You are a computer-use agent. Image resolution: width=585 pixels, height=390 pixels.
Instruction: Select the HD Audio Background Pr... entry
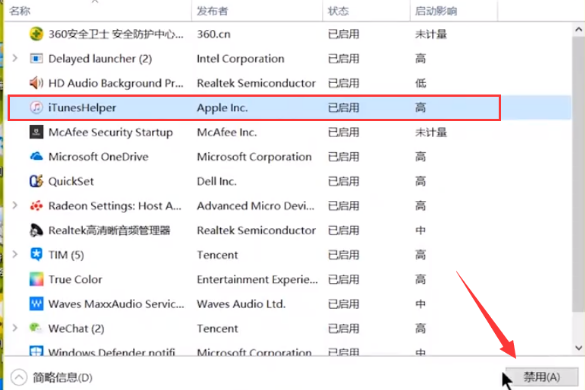[x=116, y=83]
